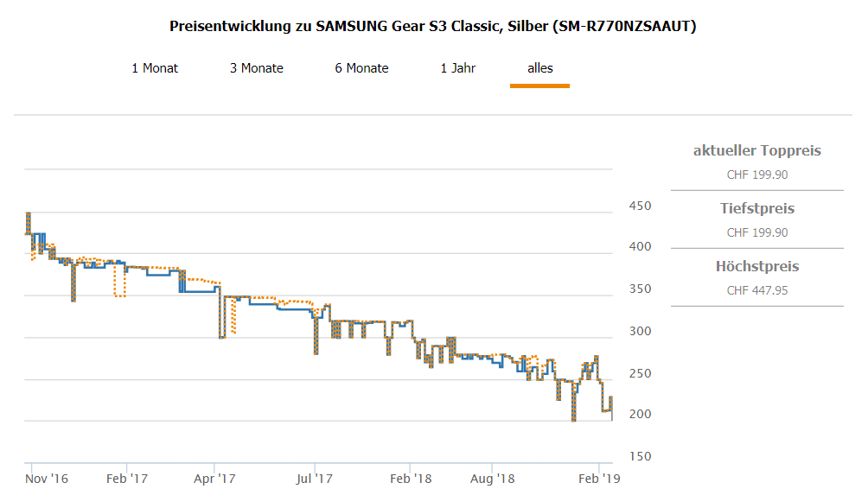Image resolution: width=868 pixels, height=489 pixels.
Task: Click the Preisentwicklung chart title
Action: tap(433, 27)
